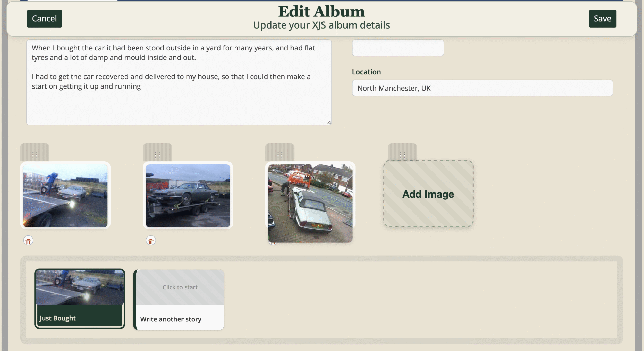Cancel editing the album
Viewport: 644px width, 351px height.
[44, 19]
